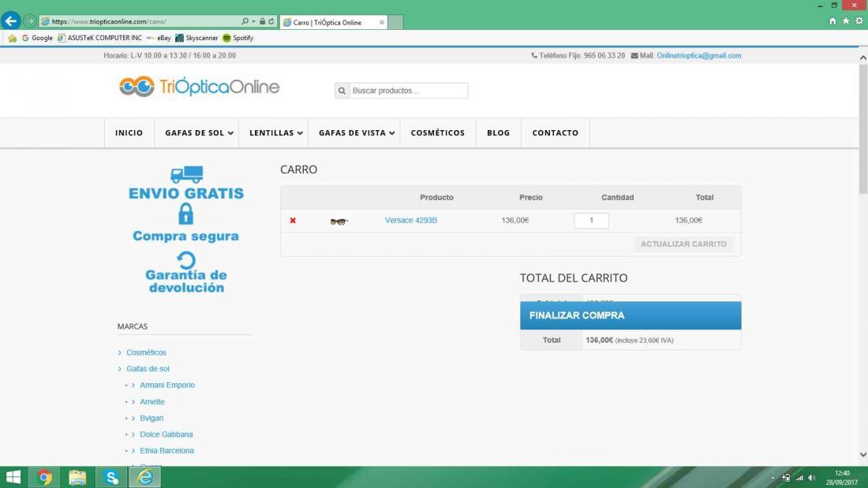
Task: Click FINALIZAR COMPRA button
Action: point(630,315)
